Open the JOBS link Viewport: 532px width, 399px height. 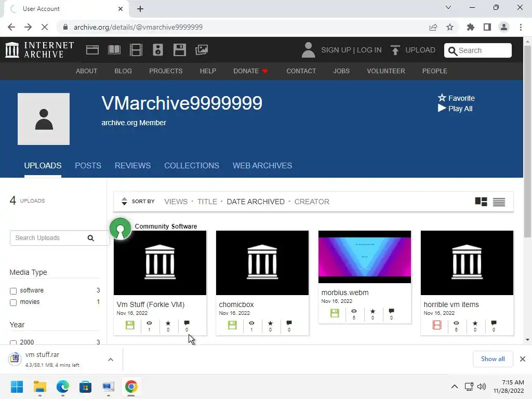click(341, 71)
